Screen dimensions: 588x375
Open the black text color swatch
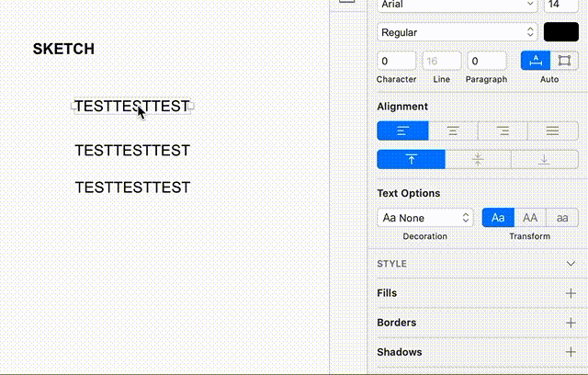[561, 32]
